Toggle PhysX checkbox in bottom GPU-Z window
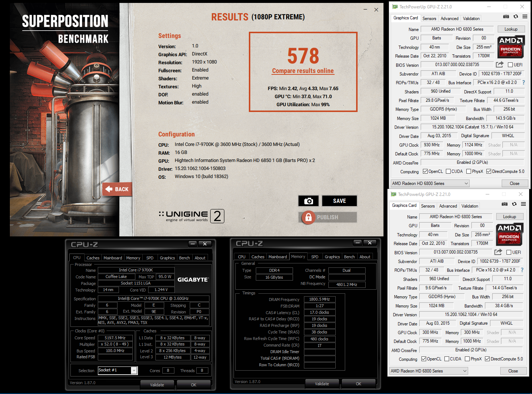 point(467,359)
